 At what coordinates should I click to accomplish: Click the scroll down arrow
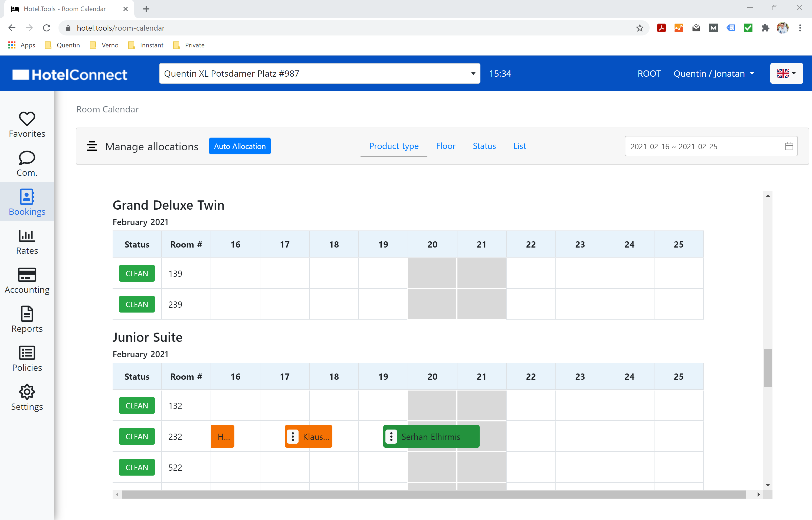768,485
